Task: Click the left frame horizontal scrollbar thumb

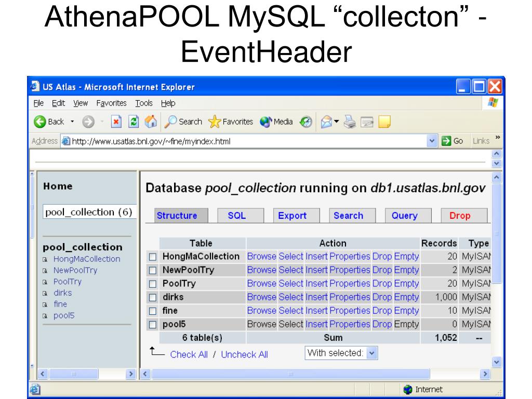Action: [74, 374]
